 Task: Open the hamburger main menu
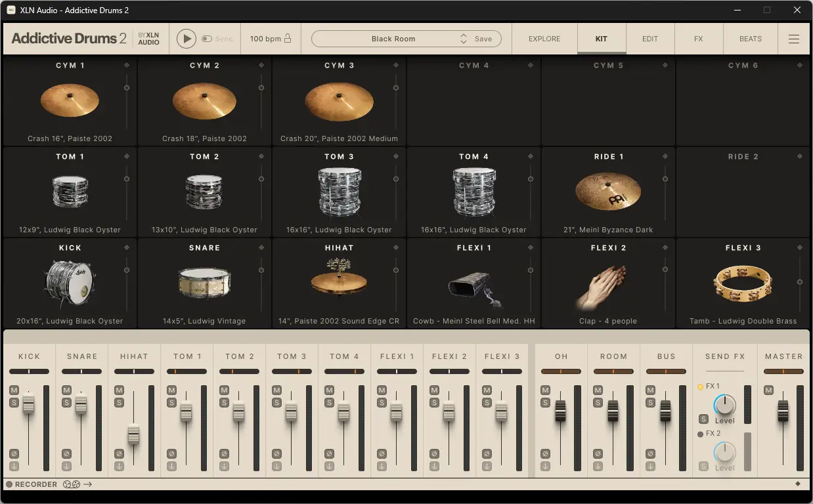794,39
